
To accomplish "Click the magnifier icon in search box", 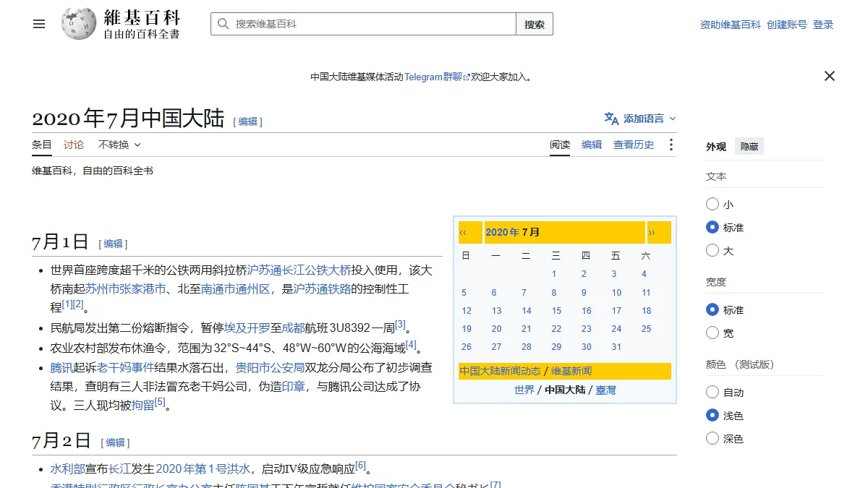I will coord(223,24).
